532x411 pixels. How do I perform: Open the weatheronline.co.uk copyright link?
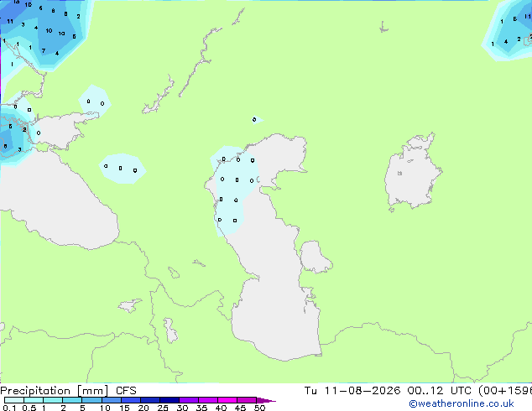click(x=462, y=403)
